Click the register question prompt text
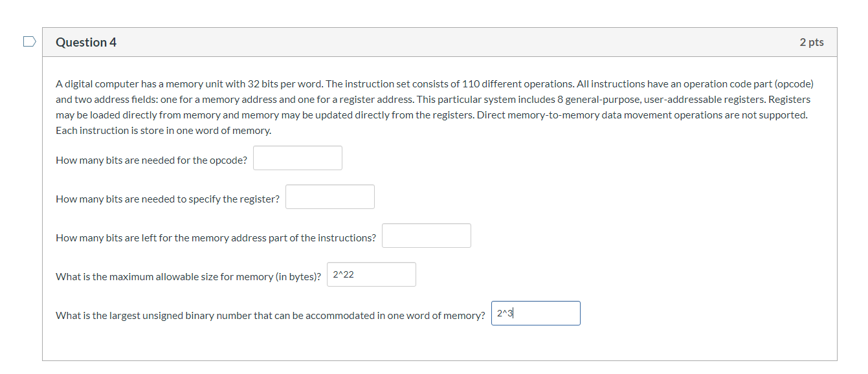868x374 pixels. [x=167, y=199]
